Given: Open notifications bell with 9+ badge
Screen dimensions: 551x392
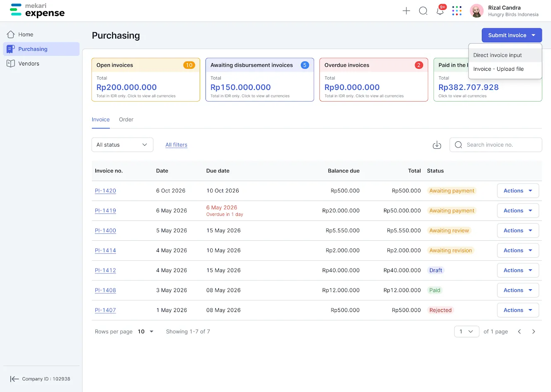Looking at the screenshot, I should (440, 11).
